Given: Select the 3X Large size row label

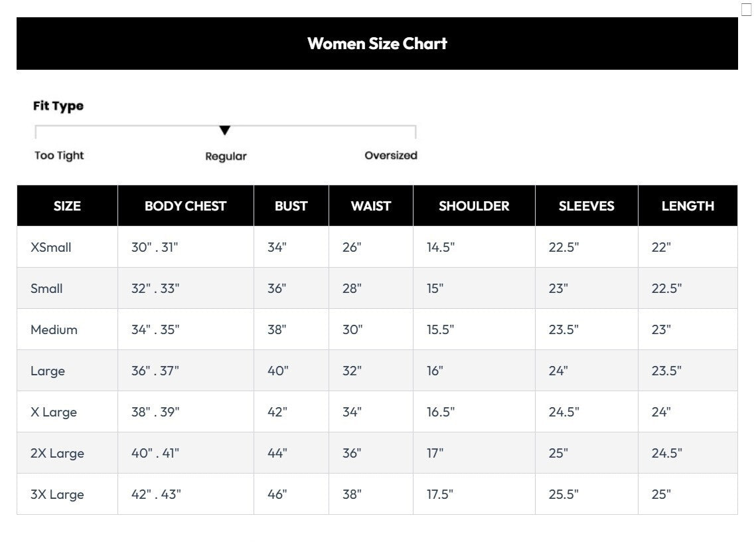Looking at the screenshot, I should 57,495.
